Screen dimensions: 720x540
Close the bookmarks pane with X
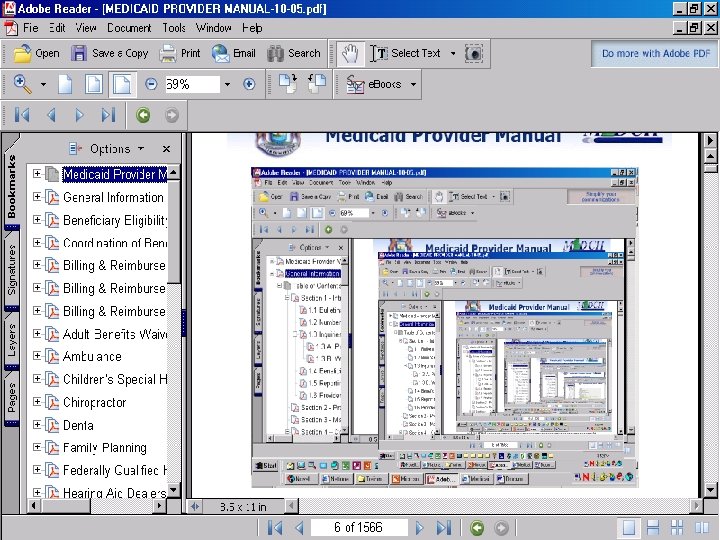[166, 149]
